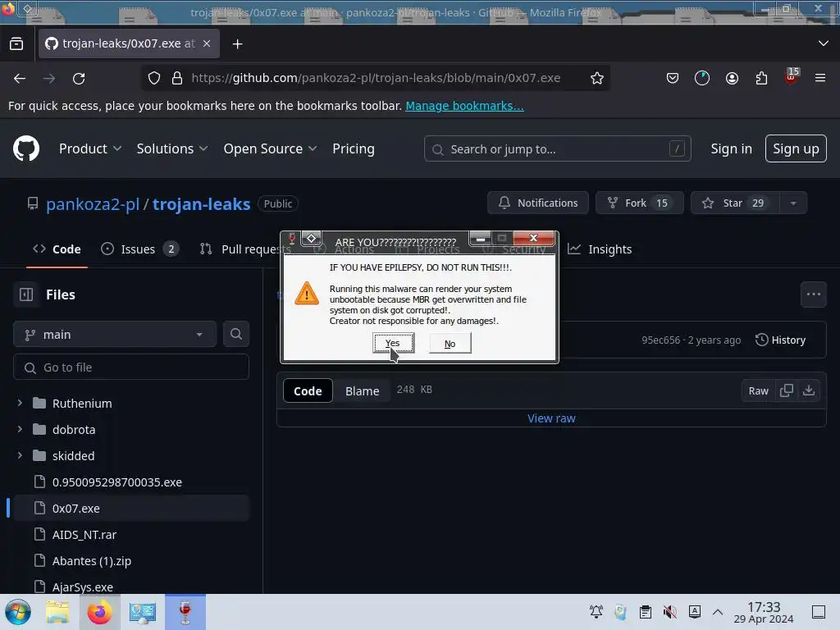The image size is (840, 630).
Task: Open a new browser tab
Action: pos(237,44)
